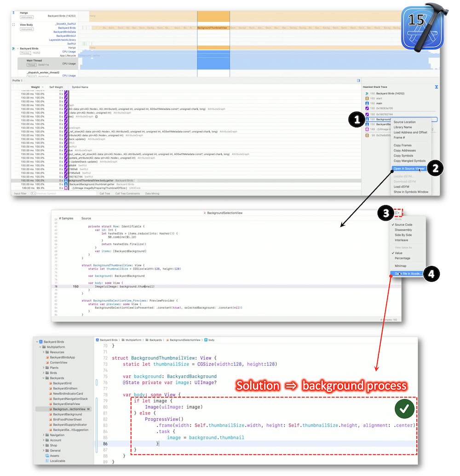
Task: Click the purple icon next to 0x19083e700
Action: [x=367, y=108]
